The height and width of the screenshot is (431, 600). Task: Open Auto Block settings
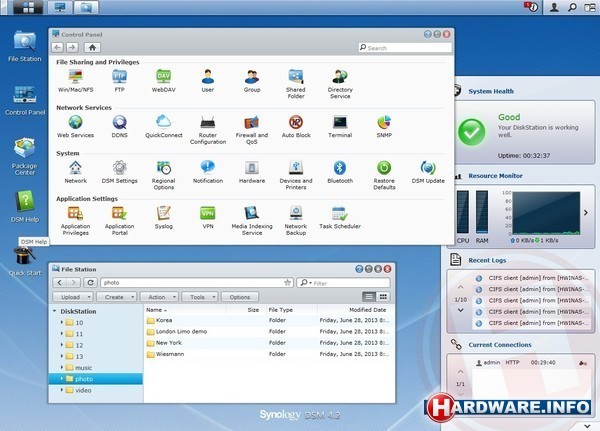point(296,126)
